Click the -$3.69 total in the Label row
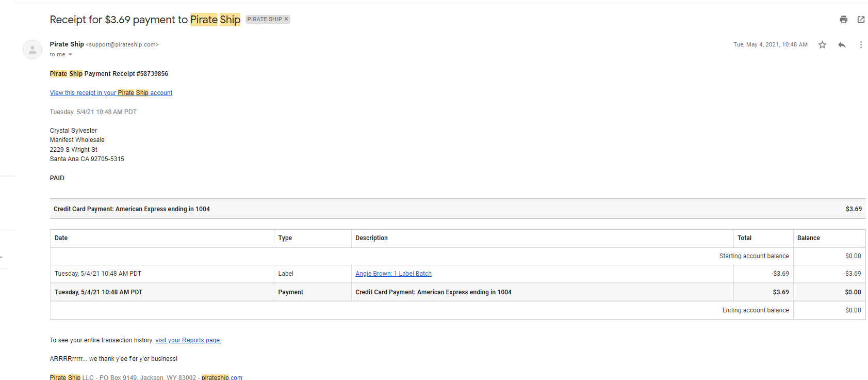868x380 pixels. point(780,274)
